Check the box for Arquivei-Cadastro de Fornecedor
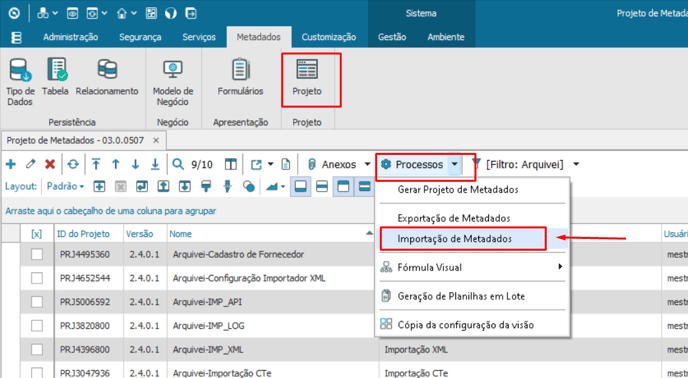Viewport: 688px width, 378px height. click(x=37, y=254)
